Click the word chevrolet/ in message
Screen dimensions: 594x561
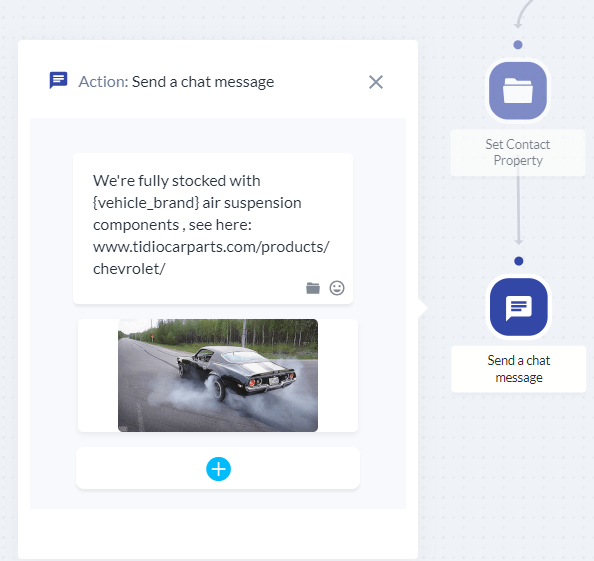(129, 269)
